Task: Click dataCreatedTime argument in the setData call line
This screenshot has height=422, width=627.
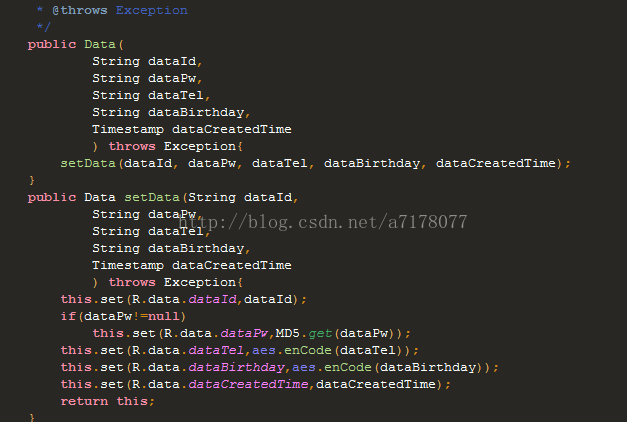Action: click(496, 164)
